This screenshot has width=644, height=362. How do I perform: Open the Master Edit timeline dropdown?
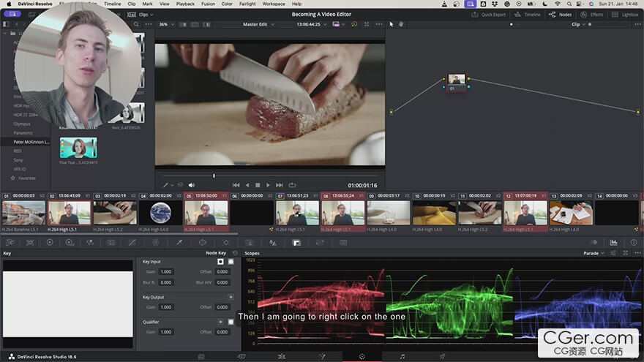click(x=258, y=24)
